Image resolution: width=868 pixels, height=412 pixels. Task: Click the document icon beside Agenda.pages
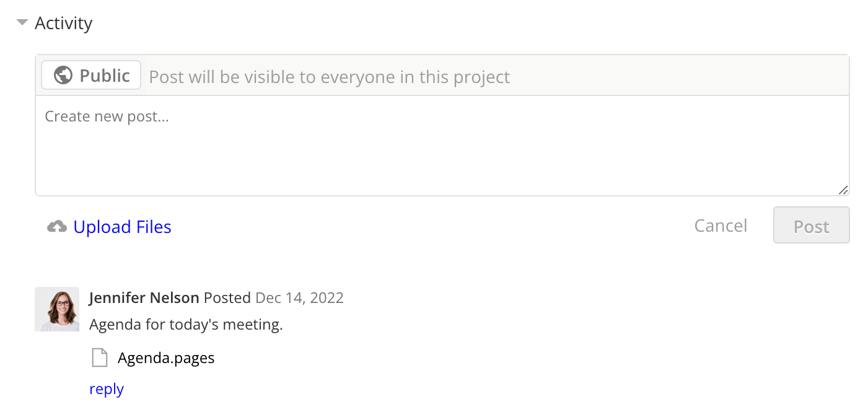[100, 357]
